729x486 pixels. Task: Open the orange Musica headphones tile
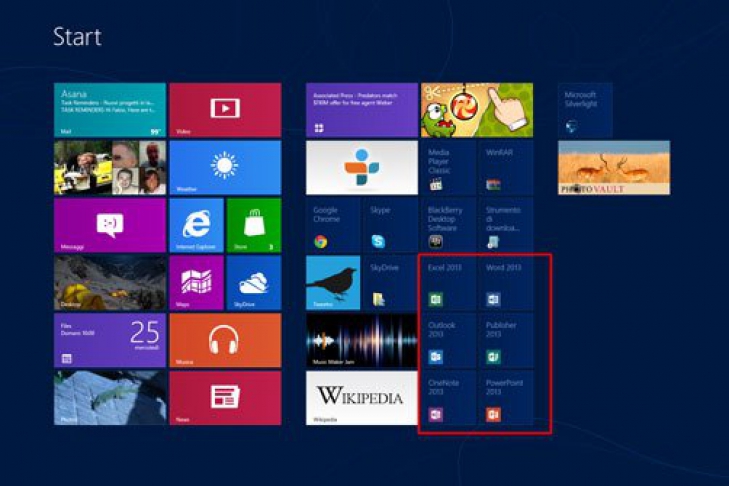pos(225,340)
